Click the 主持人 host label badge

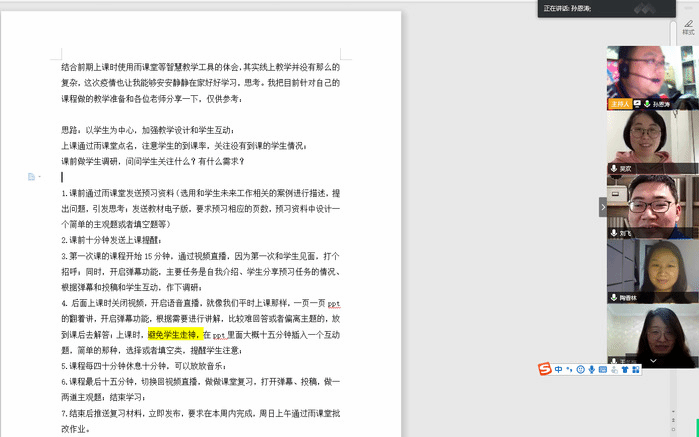click(618, 104)
